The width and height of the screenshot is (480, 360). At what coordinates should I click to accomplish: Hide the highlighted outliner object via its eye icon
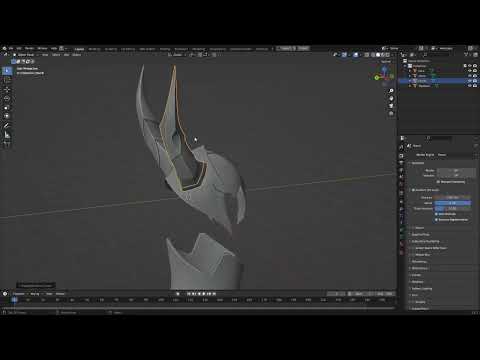pos(470,81)
